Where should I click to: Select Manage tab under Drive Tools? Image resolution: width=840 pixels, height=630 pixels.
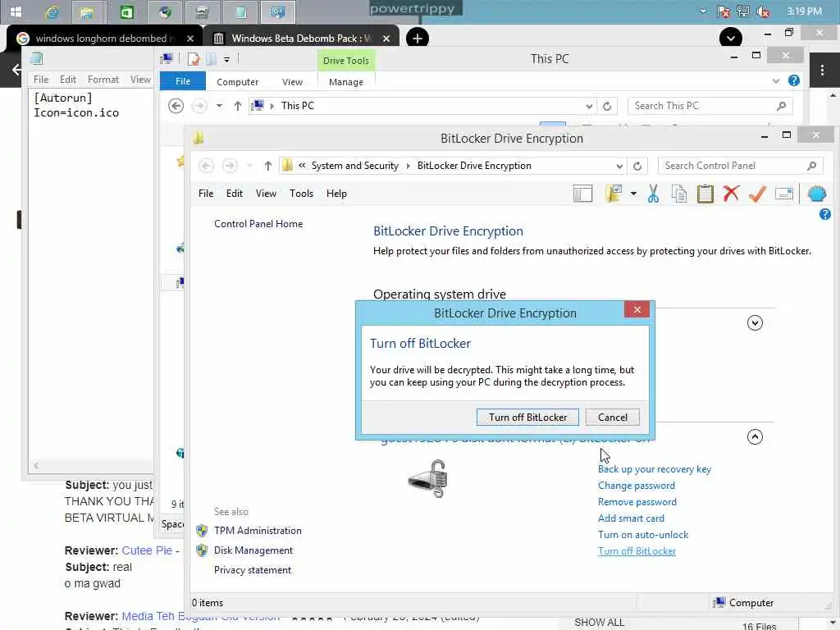coord(346,82)
